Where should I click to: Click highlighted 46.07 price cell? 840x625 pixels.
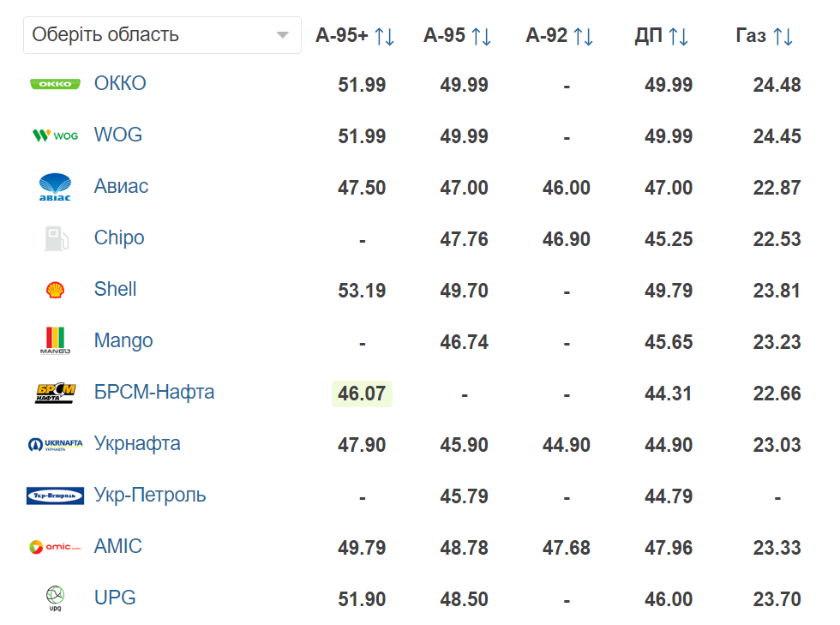[362, 394]
